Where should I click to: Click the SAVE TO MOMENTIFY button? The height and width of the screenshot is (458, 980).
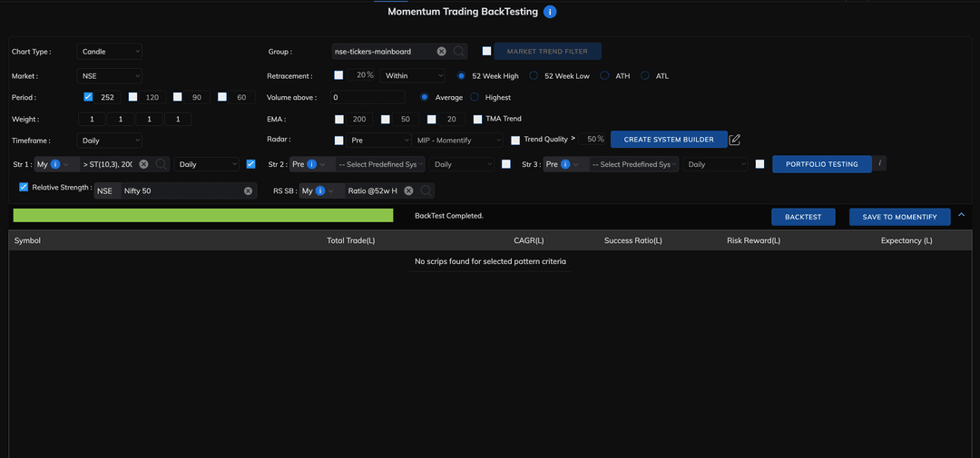click(899, 217)
